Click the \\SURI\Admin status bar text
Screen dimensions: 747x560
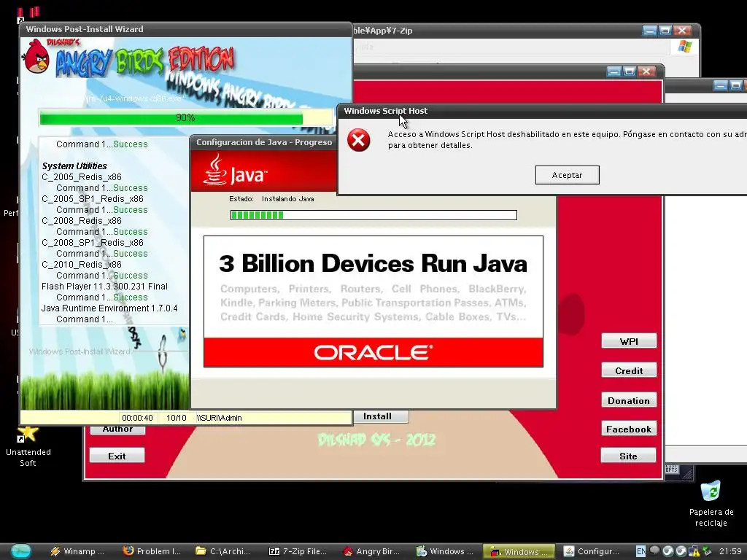tap(219, 418)
